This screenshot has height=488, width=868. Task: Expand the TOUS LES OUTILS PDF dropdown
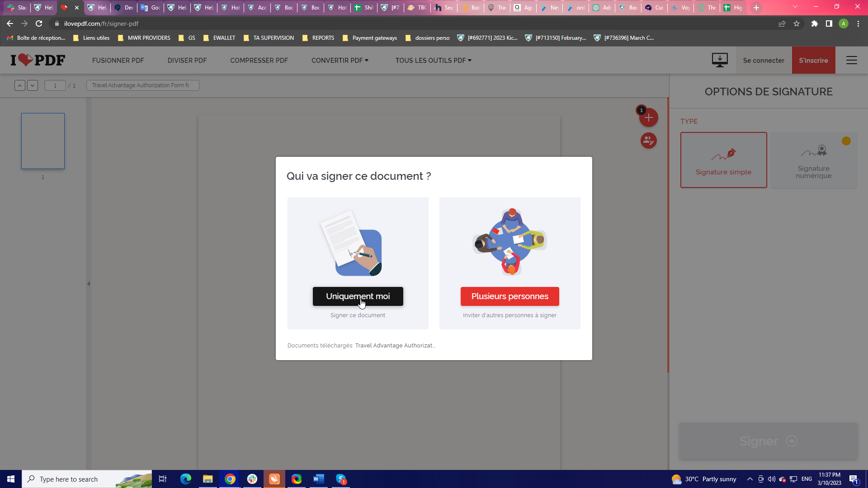433,61
